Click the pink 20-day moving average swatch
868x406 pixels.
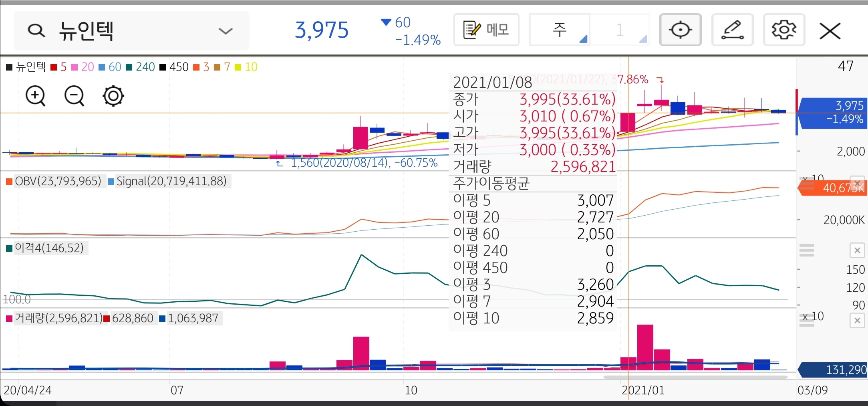[x=75, y=67]
